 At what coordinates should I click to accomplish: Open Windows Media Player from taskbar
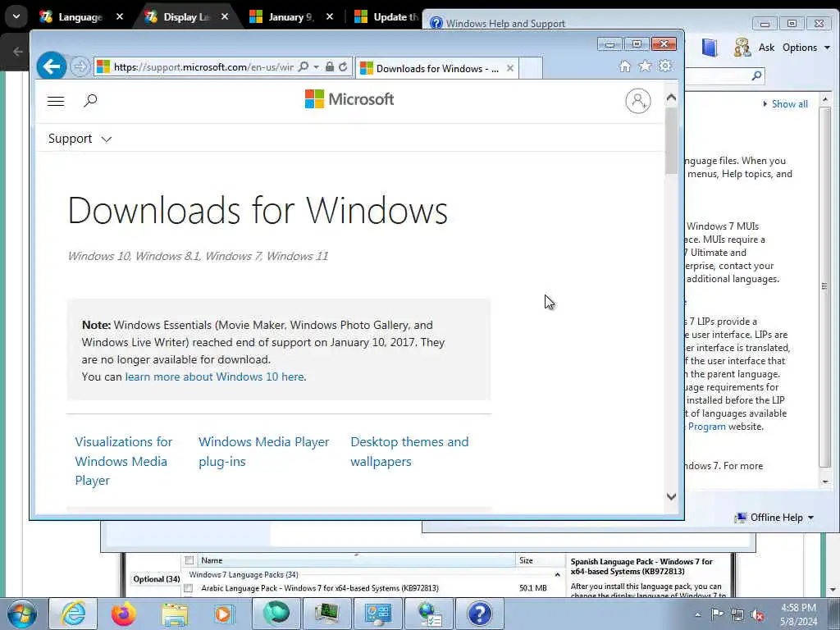224,614
